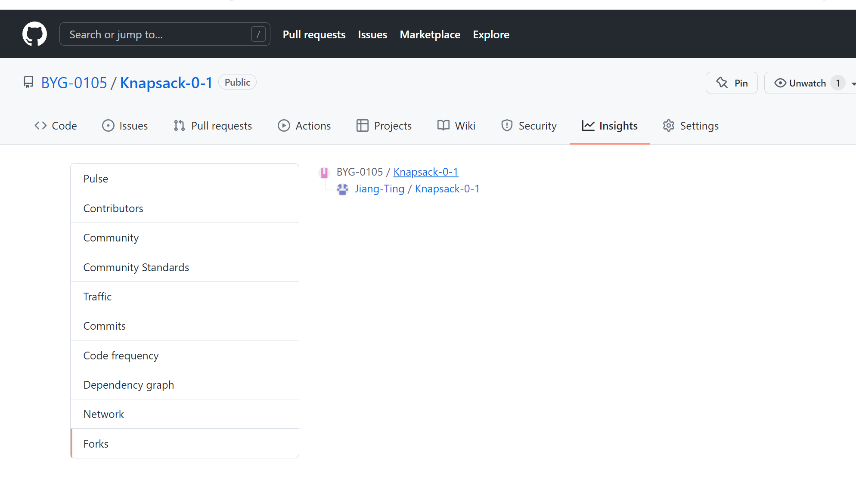The height and width of the screenshot is (504, 856).
Task: Open the Jiang-Ting user link
Action: coord(379,189)
